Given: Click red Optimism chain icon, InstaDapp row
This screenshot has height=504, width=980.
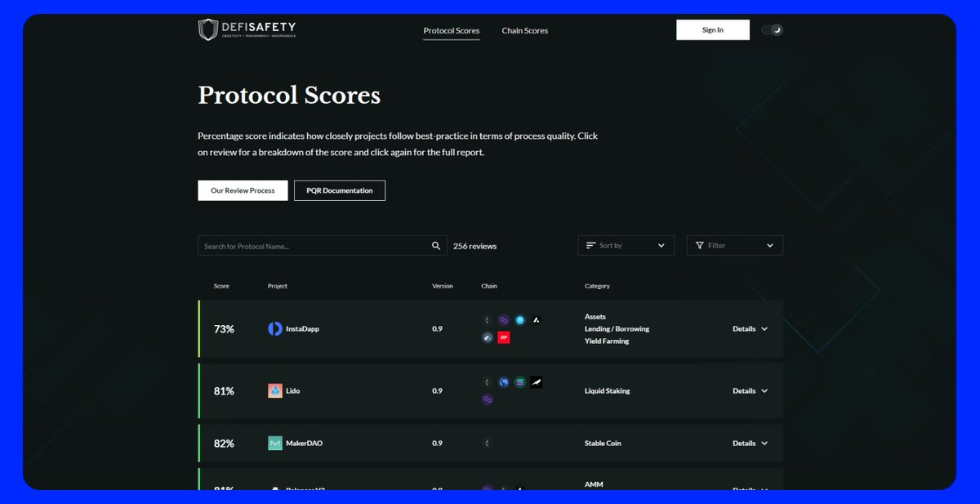Looking at the screenshot, I should [x=504, y=337].
